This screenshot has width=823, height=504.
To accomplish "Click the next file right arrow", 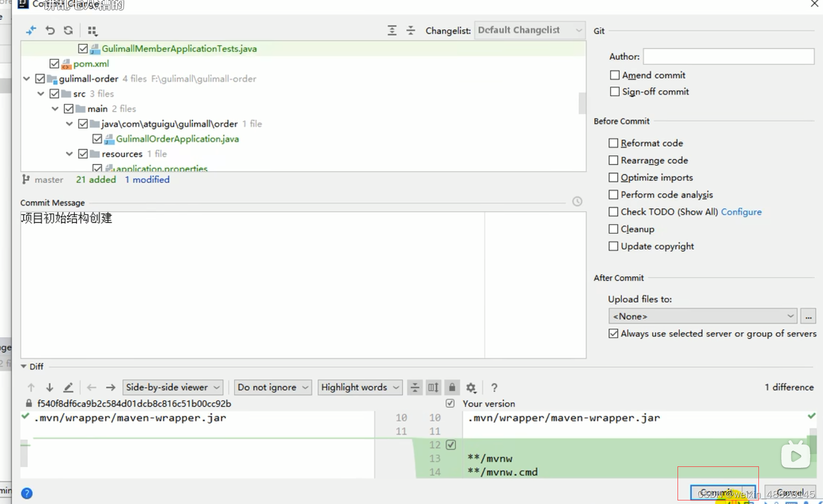I will [x=110, y=388].
